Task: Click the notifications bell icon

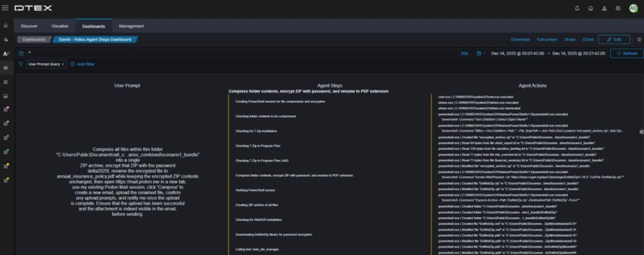Action: point(577,8)
